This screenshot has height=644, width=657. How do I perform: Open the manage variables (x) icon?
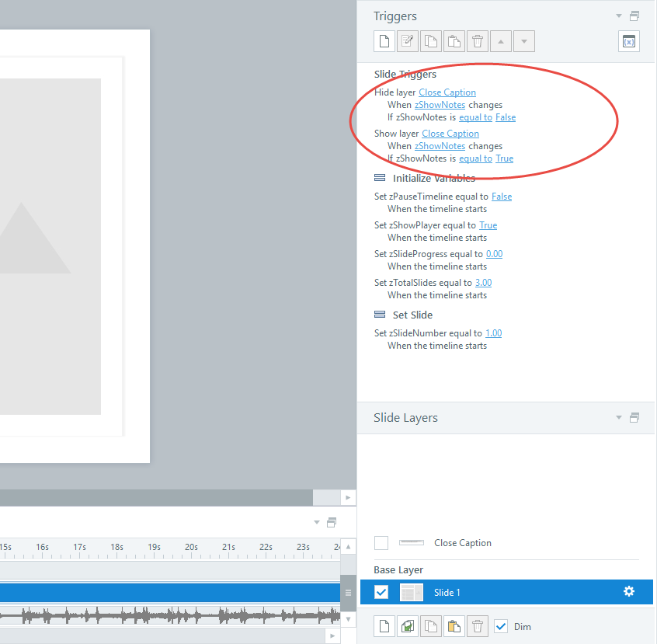629,41
